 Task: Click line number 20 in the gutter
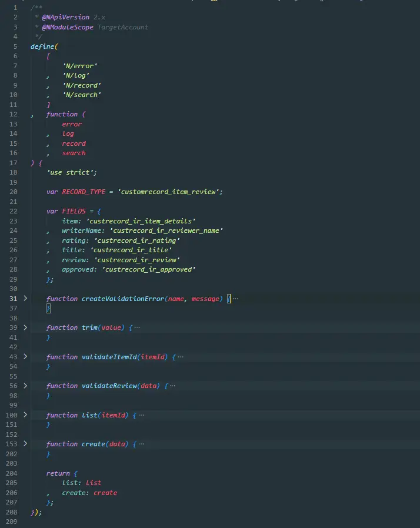14,192
